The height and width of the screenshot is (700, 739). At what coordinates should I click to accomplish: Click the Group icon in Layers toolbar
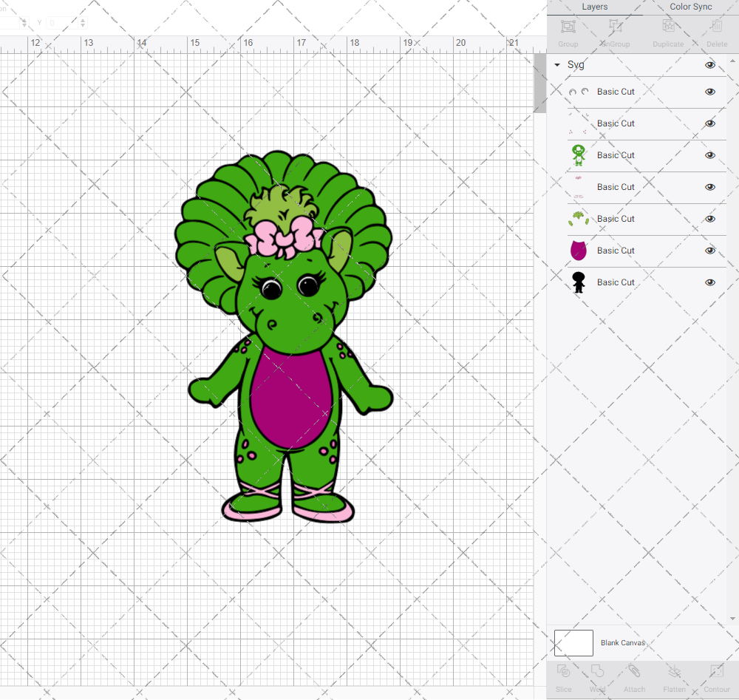click(x=568, y=27)
